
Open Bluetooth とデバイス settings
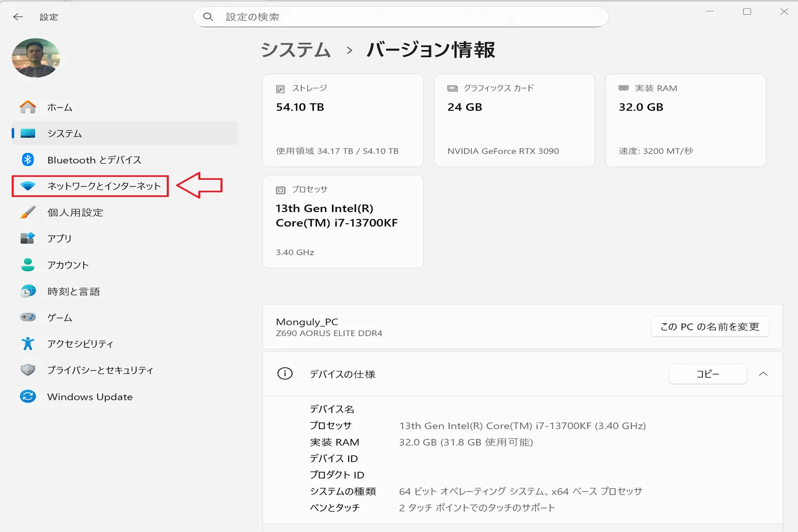tap(125, 159)
